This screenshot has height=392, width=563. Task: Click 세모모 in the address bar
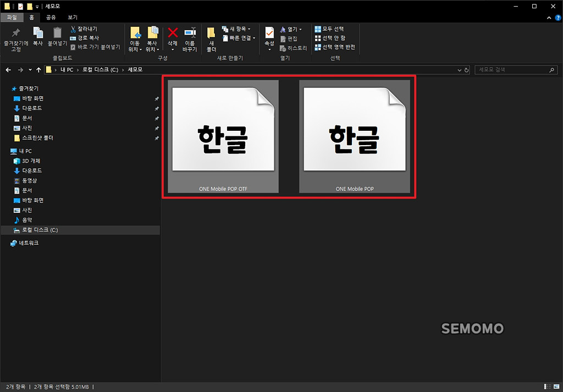135,70
